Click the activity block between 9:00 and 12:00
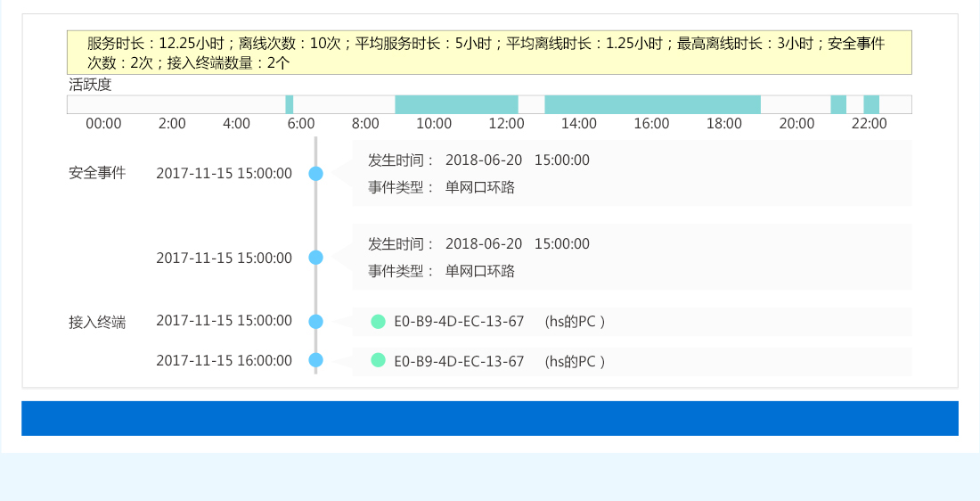980x501 pixels. tap(456, 104)
